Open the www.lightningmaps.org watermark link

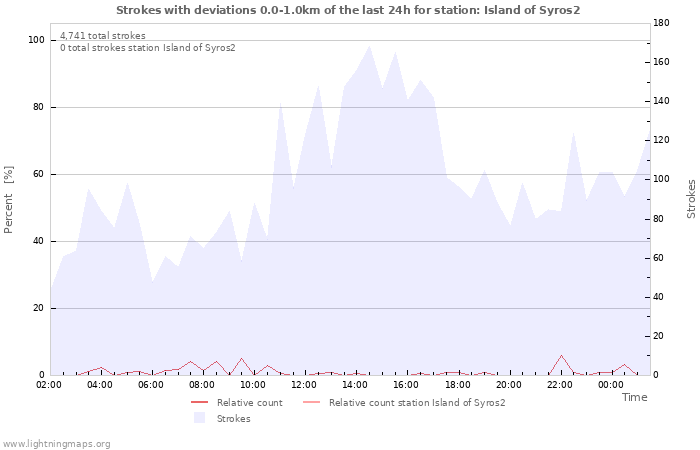[57, 443]
